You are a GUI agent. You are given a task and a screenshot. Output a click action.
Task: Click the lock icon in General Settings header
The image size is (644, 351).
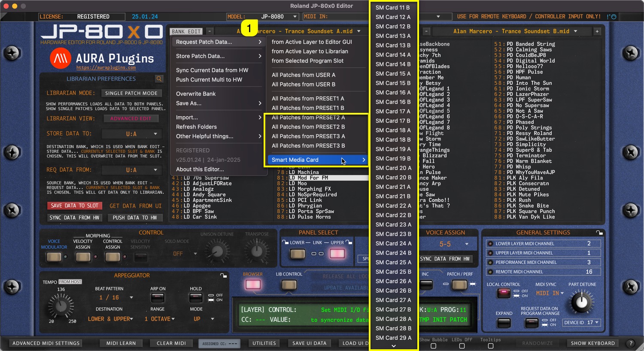point(599,233)
